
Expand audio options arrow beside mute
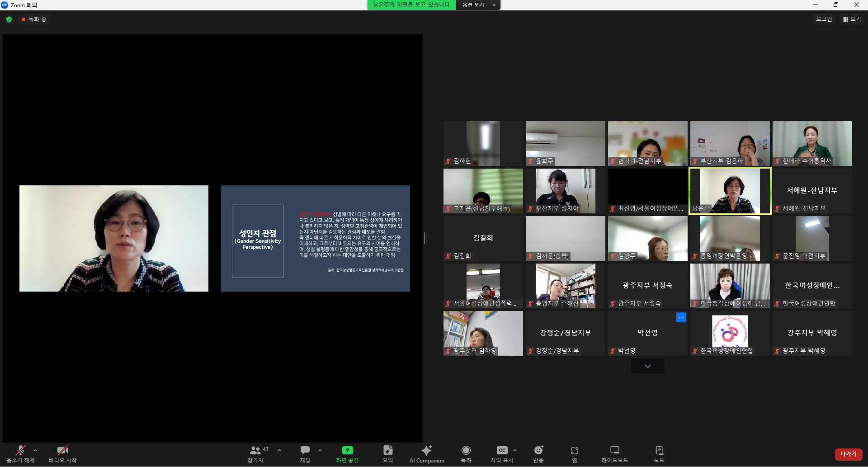pos(35,450)
